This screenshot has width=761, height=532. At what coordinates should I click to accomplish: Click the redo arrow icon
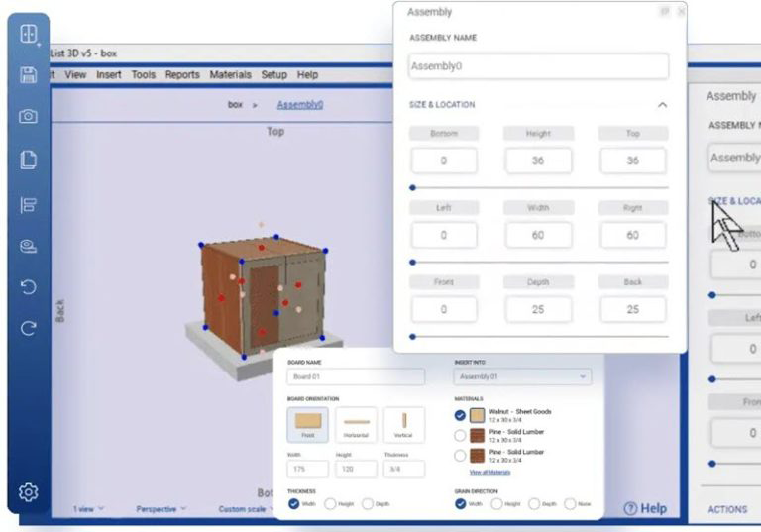tap(29, 329)
